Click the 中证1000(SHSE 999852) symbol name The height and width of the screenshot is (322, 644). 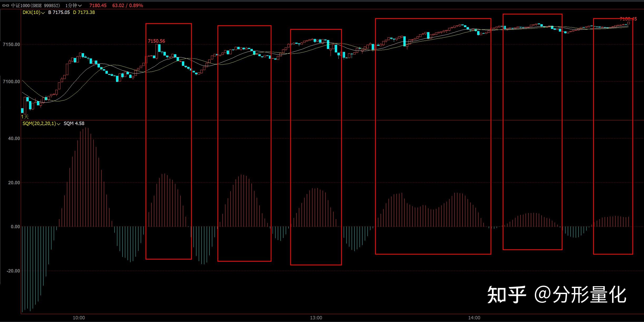pos(35,6)
